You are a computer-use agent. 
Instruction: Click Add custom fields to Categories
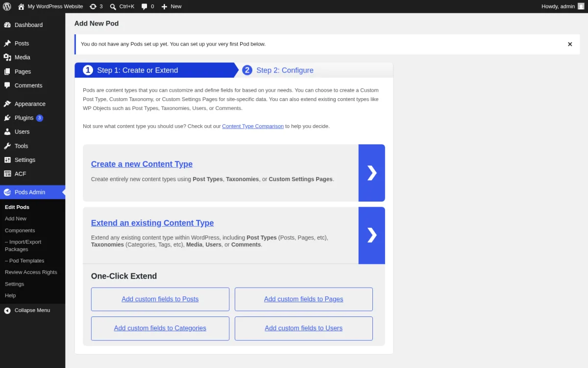(x=160, y=328)
